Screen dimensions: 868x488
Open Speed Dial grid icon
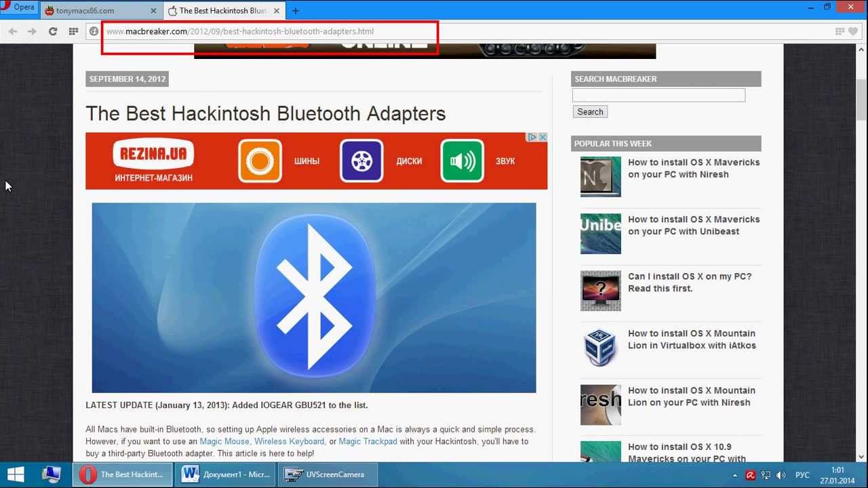pos(73,31)
